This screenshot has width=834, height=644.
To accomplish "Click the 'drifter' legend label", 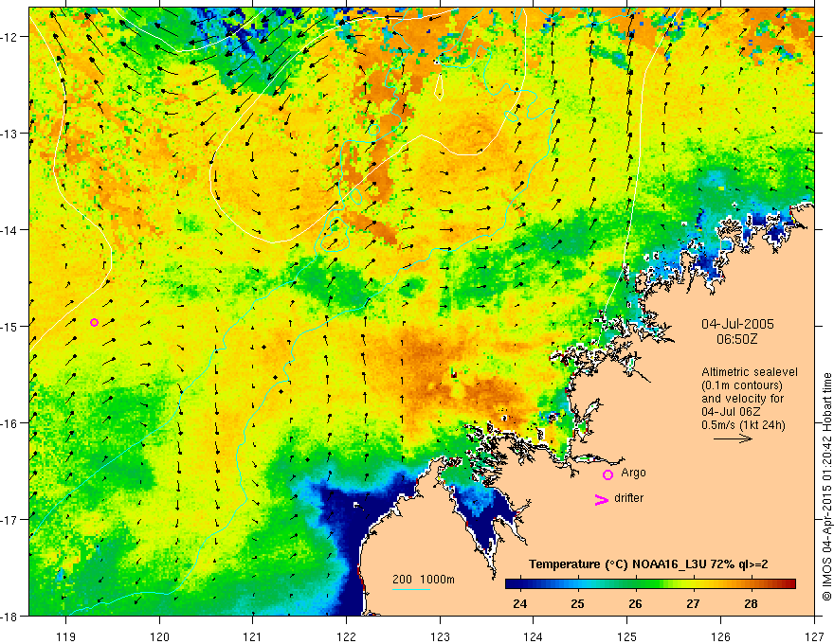I will click(628, 498).
